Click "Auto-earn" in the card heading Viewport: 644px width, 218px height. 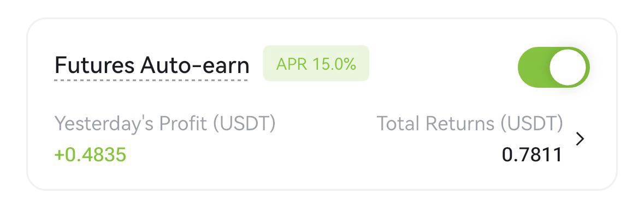coord(194,65)
